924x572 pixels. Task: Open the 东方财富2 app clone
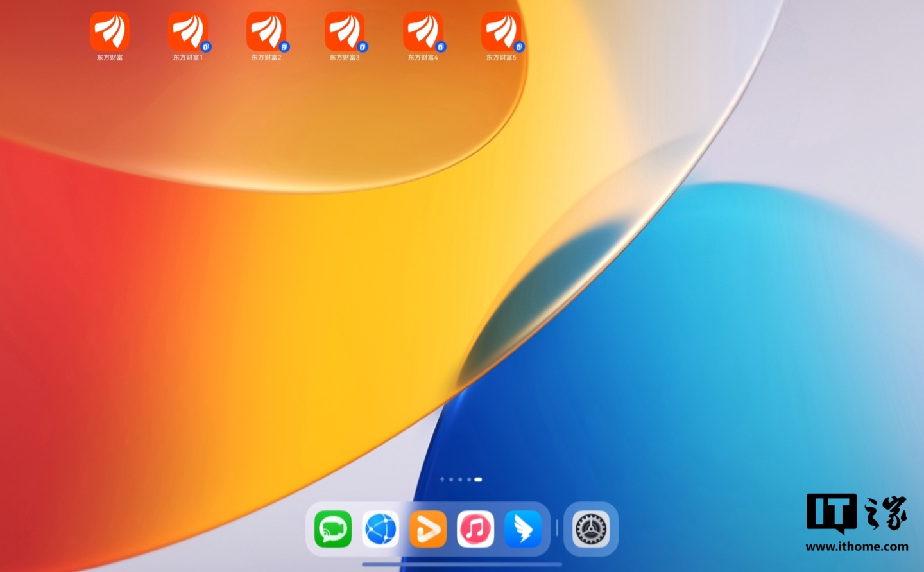266,31
